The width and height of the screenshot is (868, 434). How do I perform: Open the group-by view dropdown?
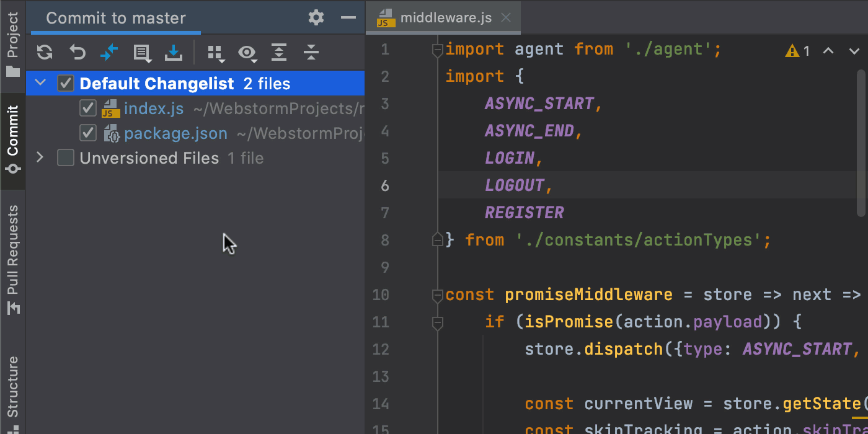pyautogui.click(x=216, y=53)
